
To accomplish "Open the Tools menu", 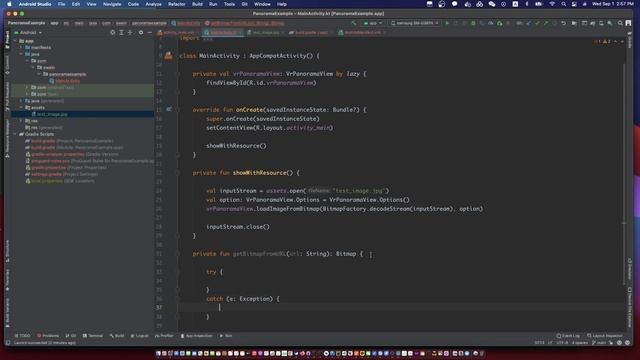I will pyautogui.click(x=229, y=4).
